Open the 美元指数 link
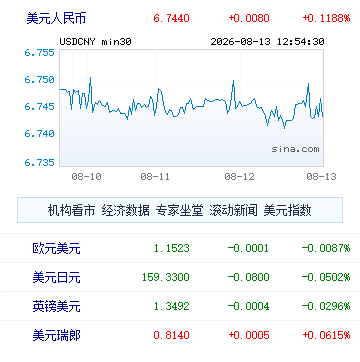Image resolution: width=360 pixels, height=362 pixels. pos(287,210)
